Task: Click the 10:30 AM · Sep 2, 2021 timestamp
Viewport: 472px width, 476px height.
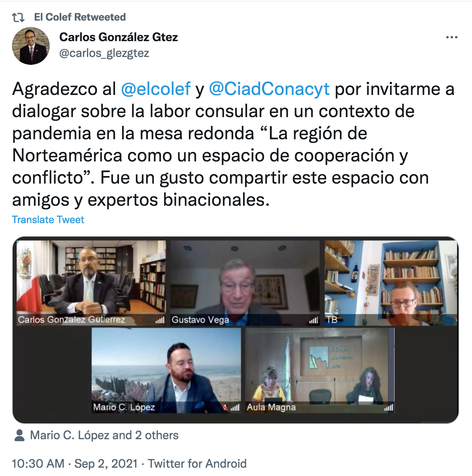Action: [x=75, y=463]
